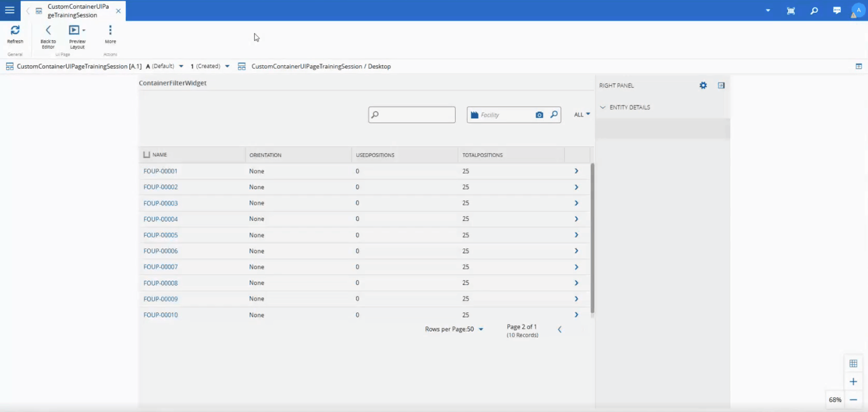The width and height of the screenshot is (868, 412).
Task: Select the CustomContainerUIPageTrainingSession tab
Action: click(x=73, y=11)
